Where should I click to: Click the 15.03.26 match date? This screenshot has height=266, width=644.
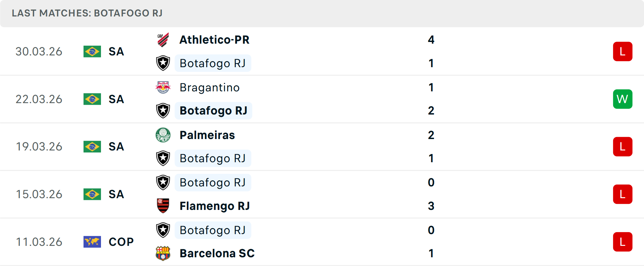pyautogui.click(x=39, y=194)
